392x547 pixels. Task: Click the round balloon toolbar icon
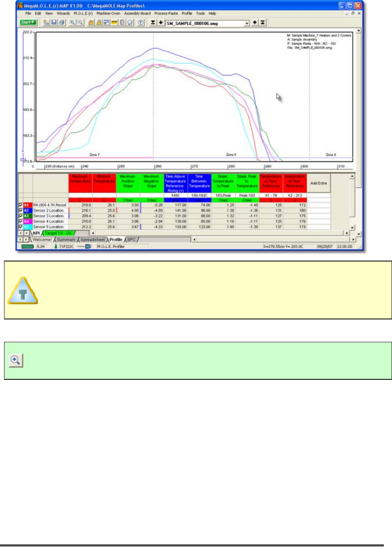tap(130, 22)
